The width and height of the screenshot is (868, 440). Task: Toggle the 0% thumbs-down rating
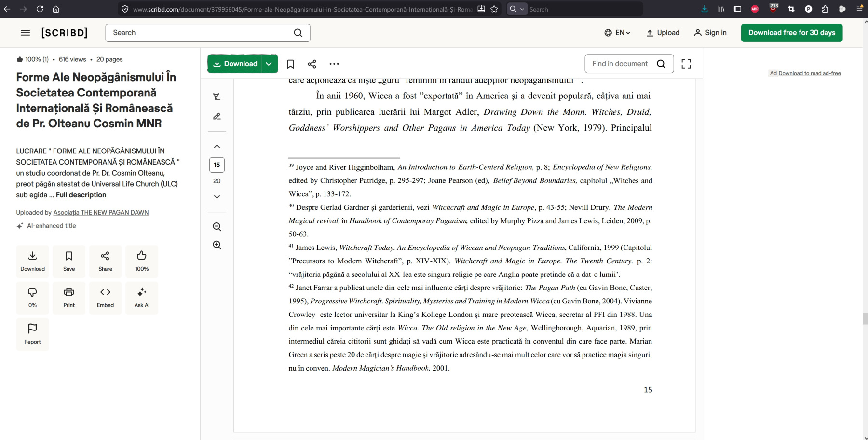32,298
